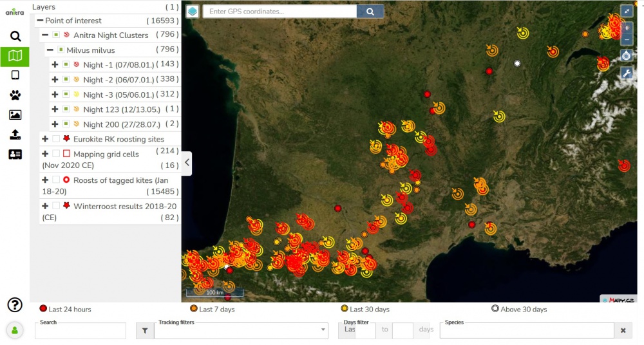Click the GPS coordinates search button

pyautogui.click(x=370, y=12)
